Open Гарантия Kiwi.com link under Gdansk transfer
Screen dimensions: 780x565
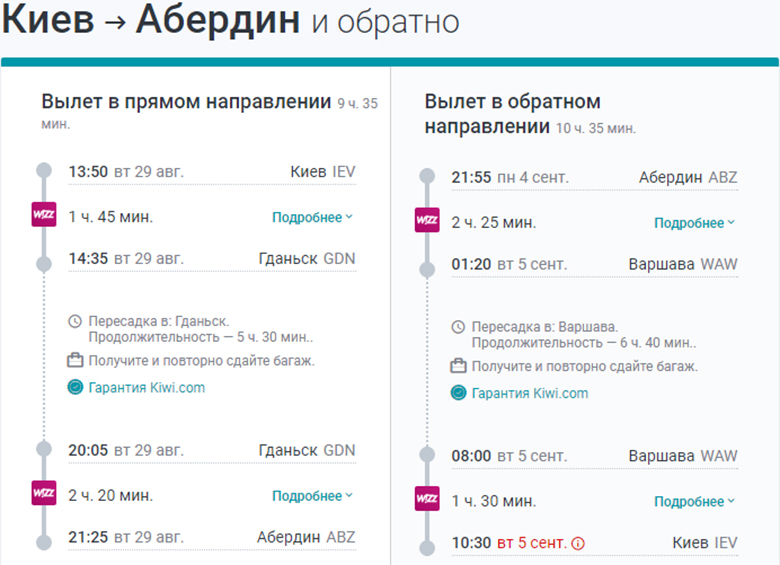[x=146, y=388]
